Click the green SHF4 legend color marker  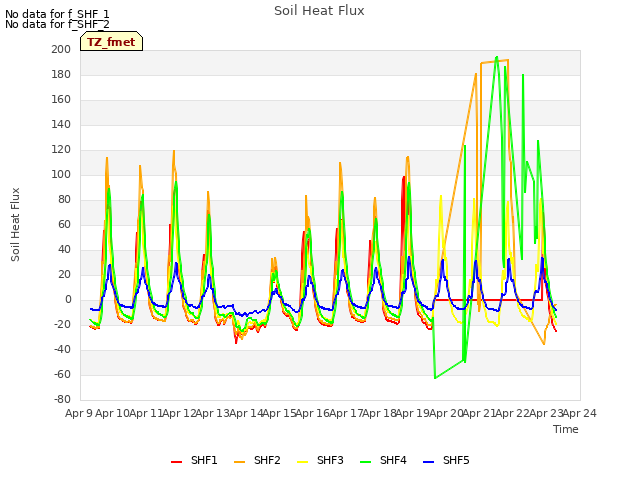pos(365,462)
